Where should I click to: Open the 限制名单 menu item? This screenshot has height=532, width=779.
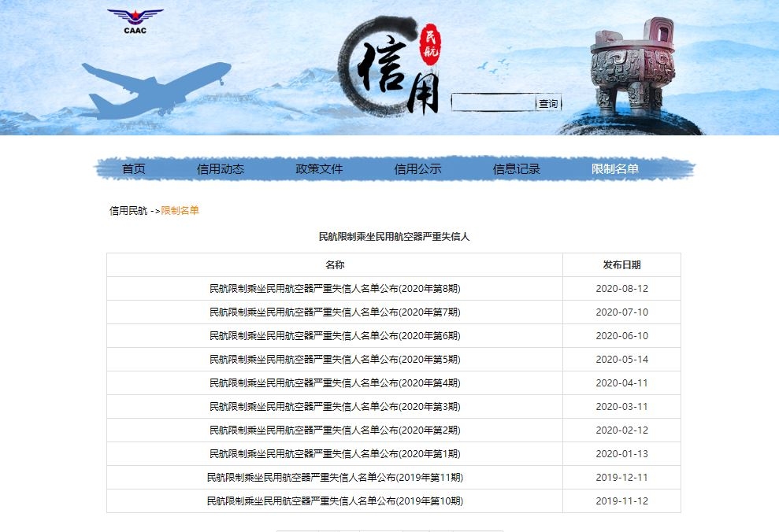pos(615,169)
